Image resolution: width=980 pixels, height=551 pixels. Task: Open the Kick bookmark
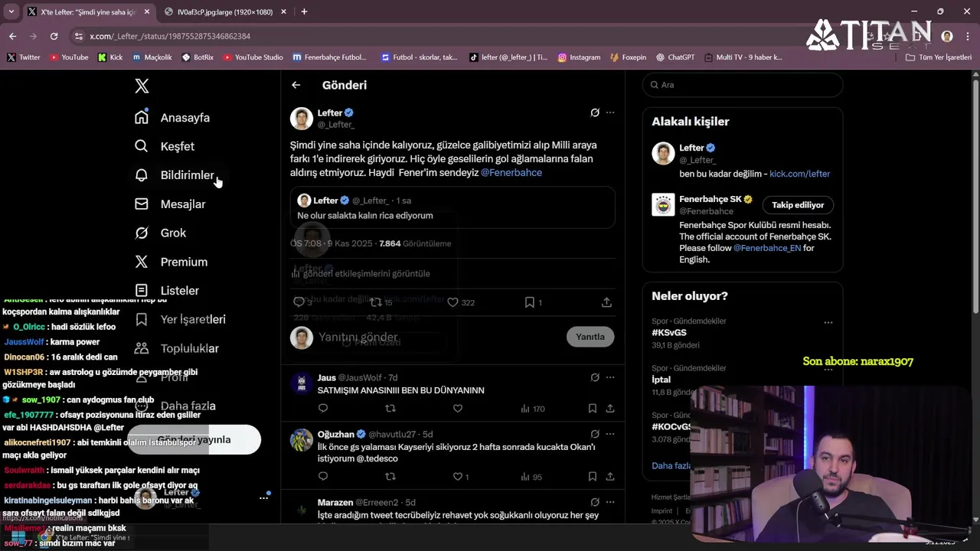tap(110, 57)
